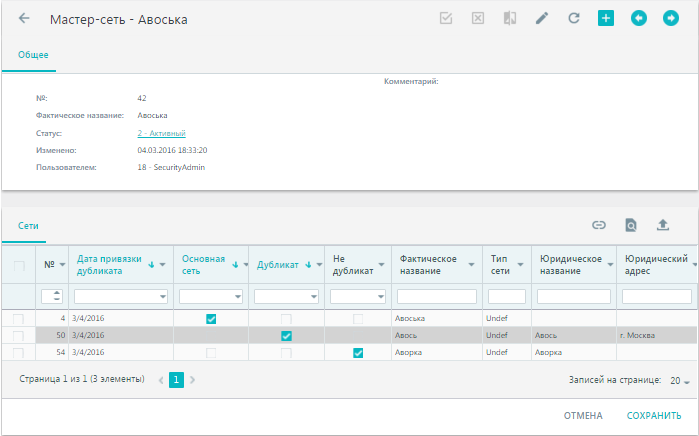Sort by Дубликат column arrow
The height and width of the screenshot is (436, 699).
coord(308,265)
